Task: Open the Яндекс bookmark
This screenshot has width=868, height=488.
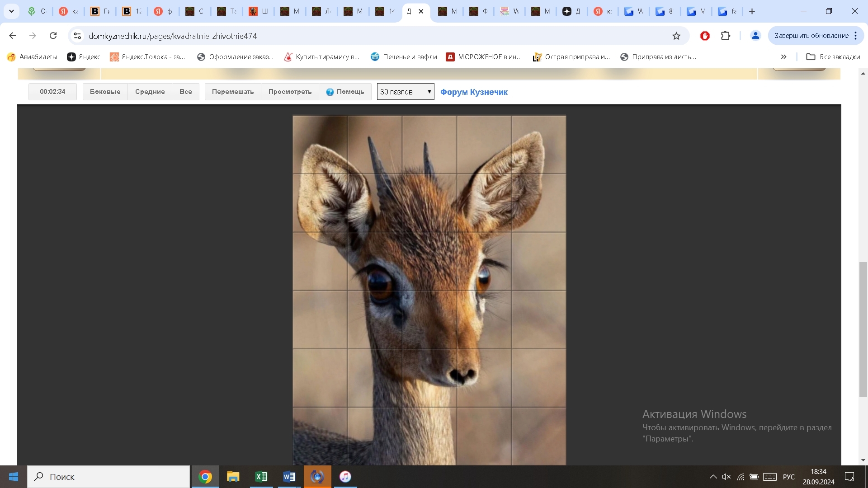Action: point(84,57)
